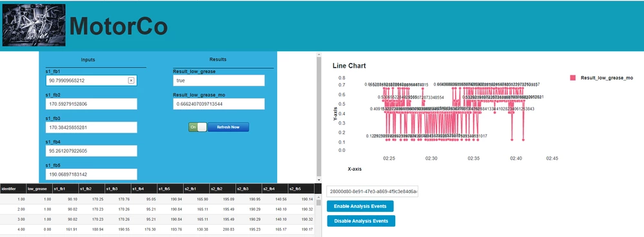
Task: Select the Result_low_grease output field
Action: tap(219, 81)
